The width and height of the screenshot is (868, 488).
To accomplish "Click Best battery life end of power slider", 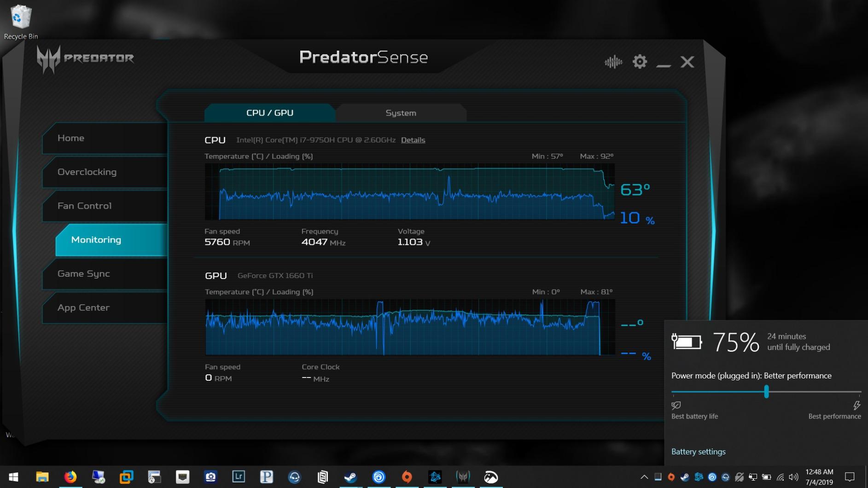I will click(676, 406).
